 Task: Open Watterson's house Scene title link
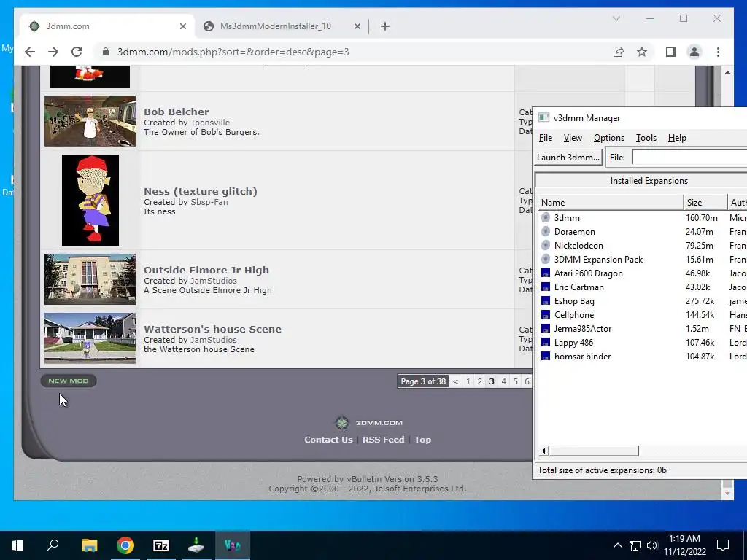[x=212, y=329]
